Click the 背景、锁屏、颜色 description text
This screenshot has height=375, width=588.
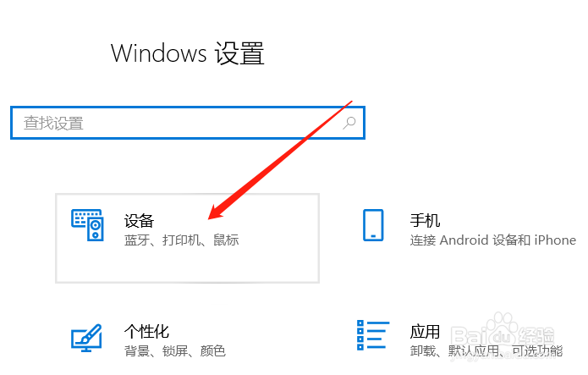point(175,351)
